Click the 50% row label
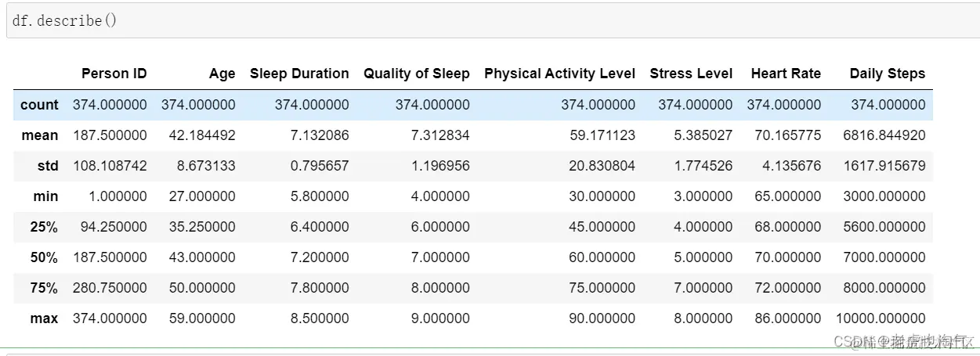The height and width of the screenshot is (356, 980). (x=45, y=257)
